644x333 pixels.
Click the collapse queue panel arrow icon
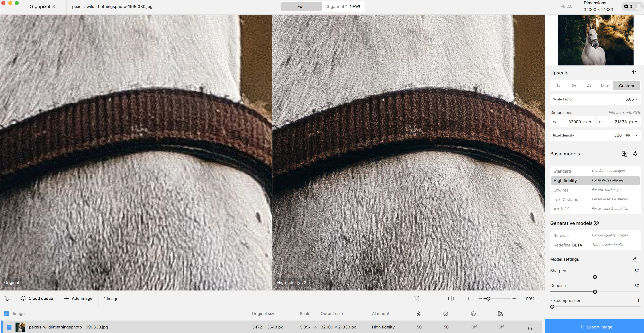click(x=7, y=298)
